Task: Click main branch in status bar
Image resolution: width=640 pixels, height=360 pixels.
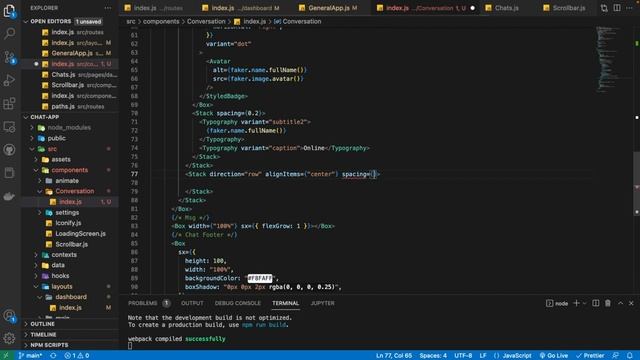Action: tap(30, 356)
